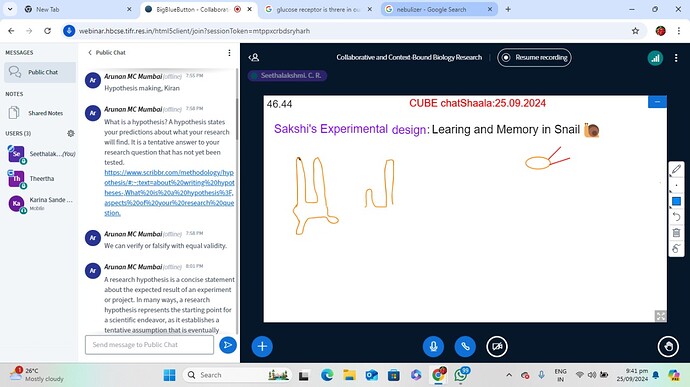690x387 pixels.
Task: Open the clock and date panel
Action: [632, 375]
